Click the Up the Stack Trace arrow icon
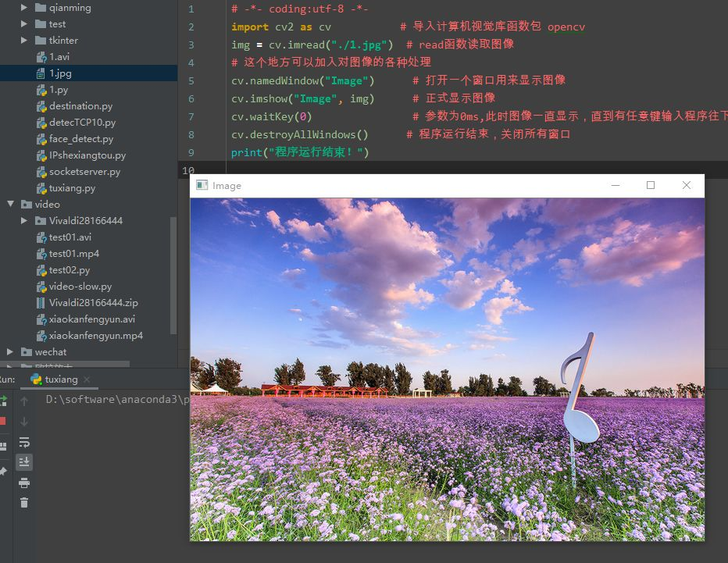728x563 pixels. click(24, 401)
